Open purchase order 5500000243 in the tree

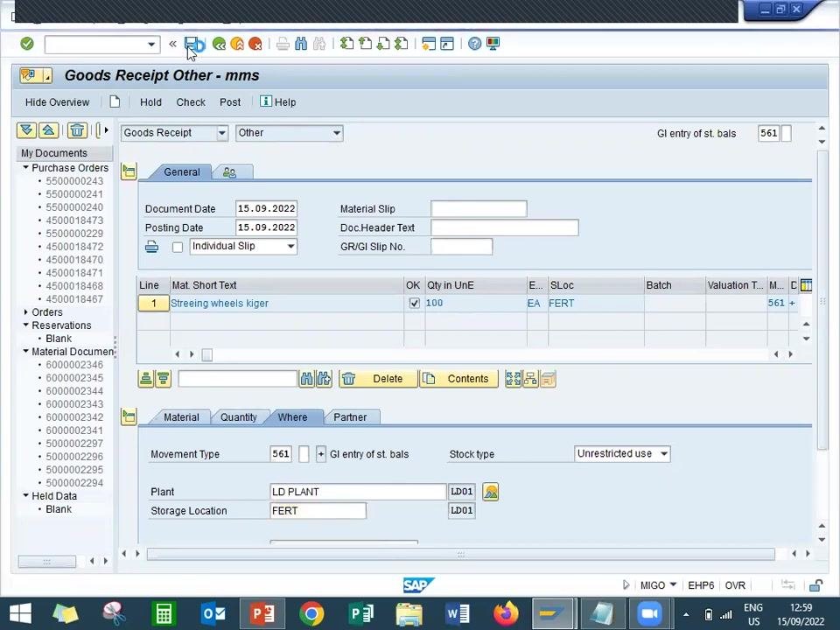coord(74,181)
